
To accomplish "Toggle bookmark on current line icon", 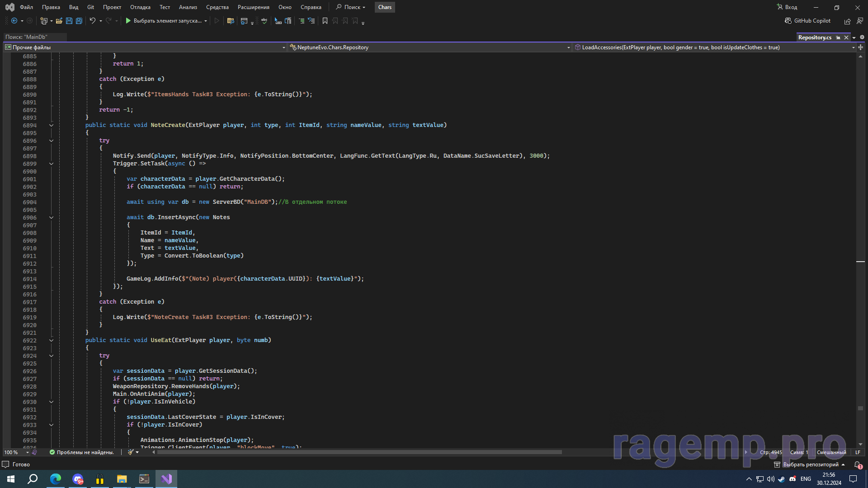I will (325, 21).
